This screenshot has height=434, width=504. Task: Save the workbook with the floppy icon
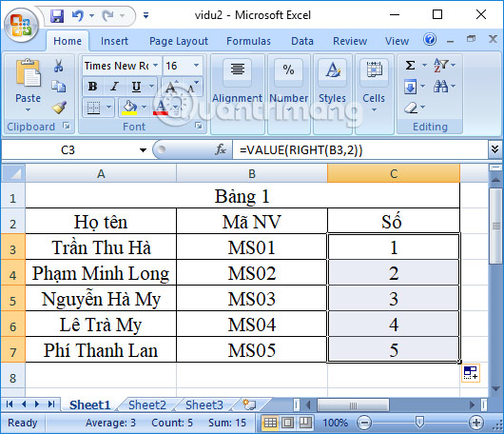coord(57,15)
